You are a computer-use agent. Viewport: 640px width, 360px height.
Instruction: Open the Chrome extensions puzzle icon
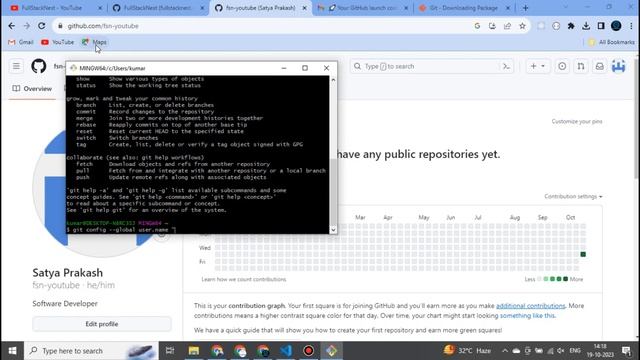[x=571, y=26]
